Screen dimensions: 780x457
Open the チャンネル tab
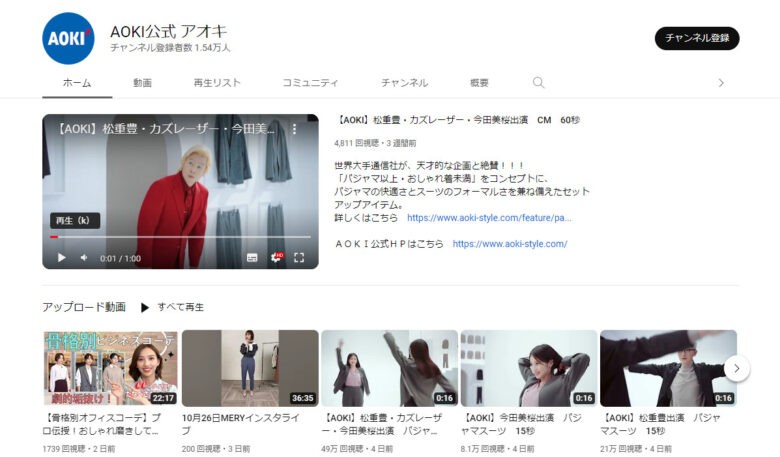pos(404,83)
